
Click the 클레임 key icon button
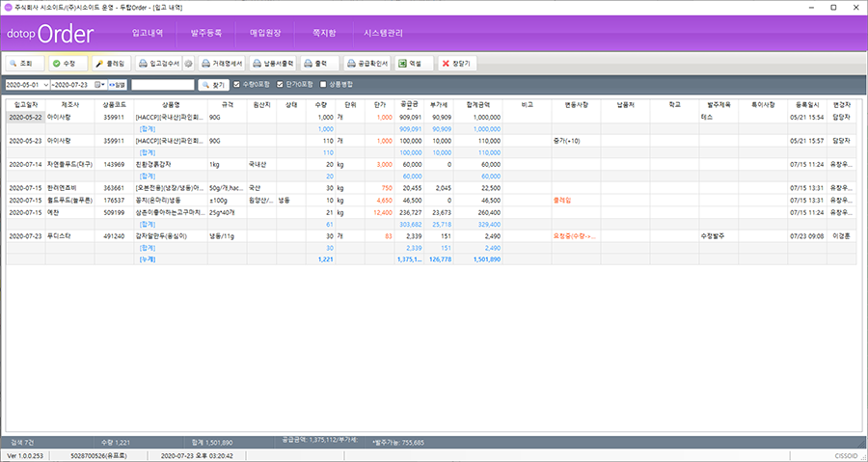111,63
